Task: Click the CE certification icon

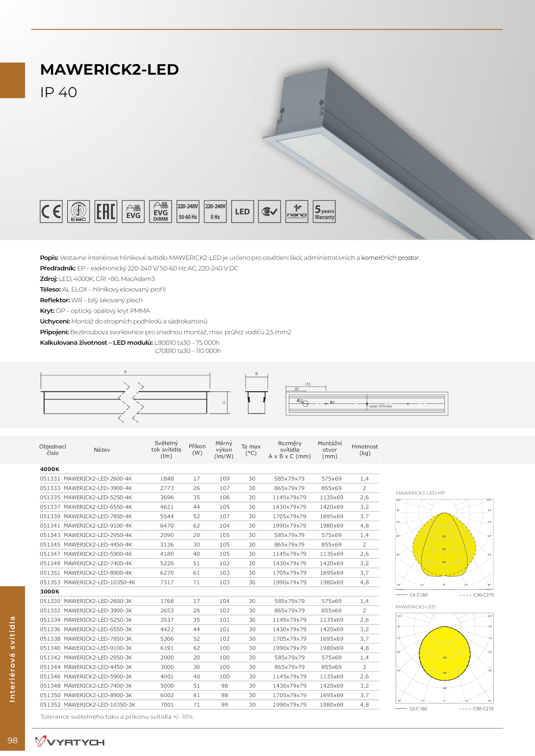Action: (x=51, y=211)
